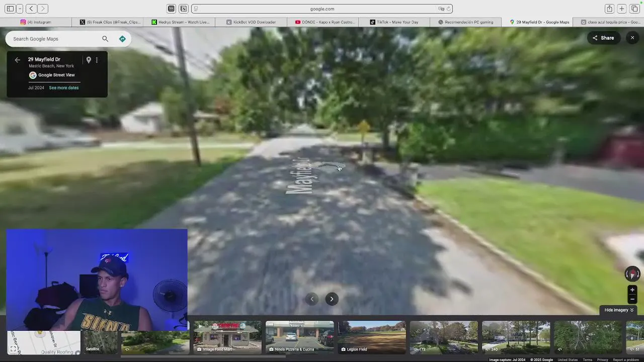Close Street View with the X button
Screen dimensions: 644x362
point(632,38)
